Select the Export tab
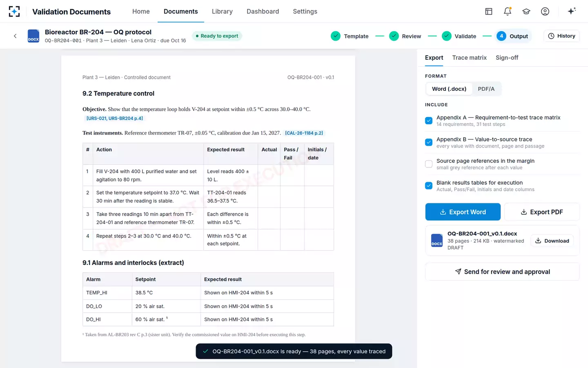588x368 pixels. click(434, 58)
